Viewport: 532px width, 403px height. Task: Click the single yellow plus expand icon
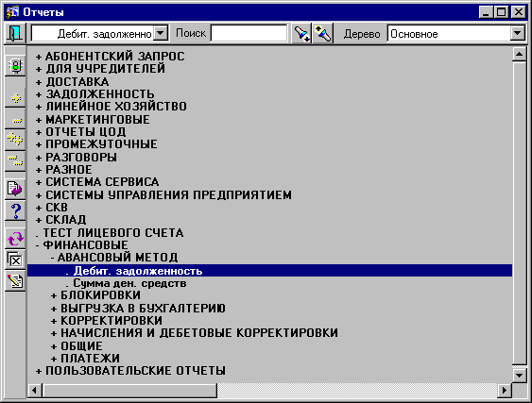15,98
